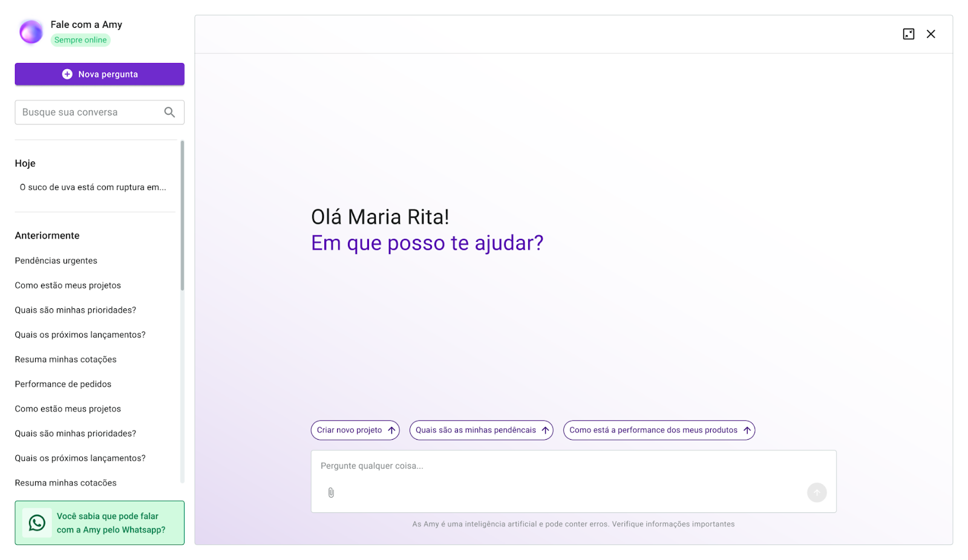Start a new question with Nova pergunta

(100, 74)
